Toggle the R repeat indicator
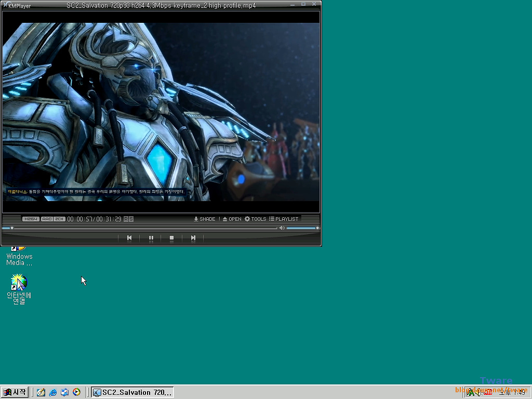Viewport: 532px width, 399px height. 126,219
